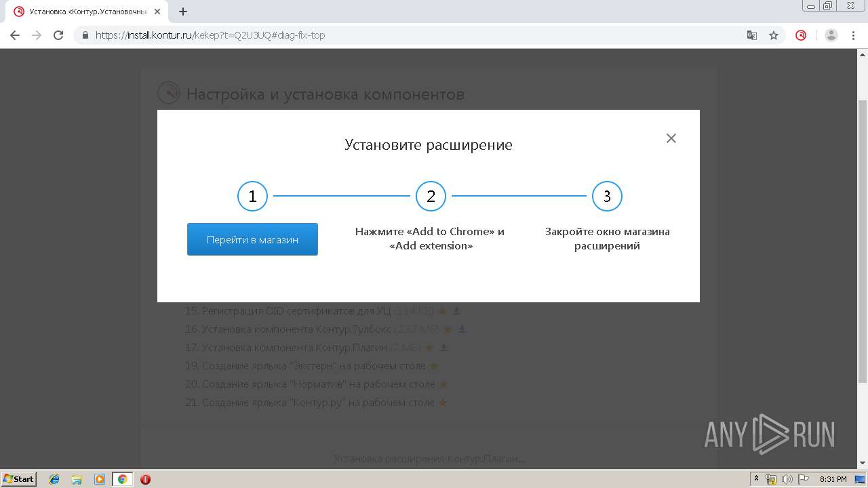Download icon for "Контур.Плагин" row
This screenshot has width=868, height=488.
coord(444,348)
